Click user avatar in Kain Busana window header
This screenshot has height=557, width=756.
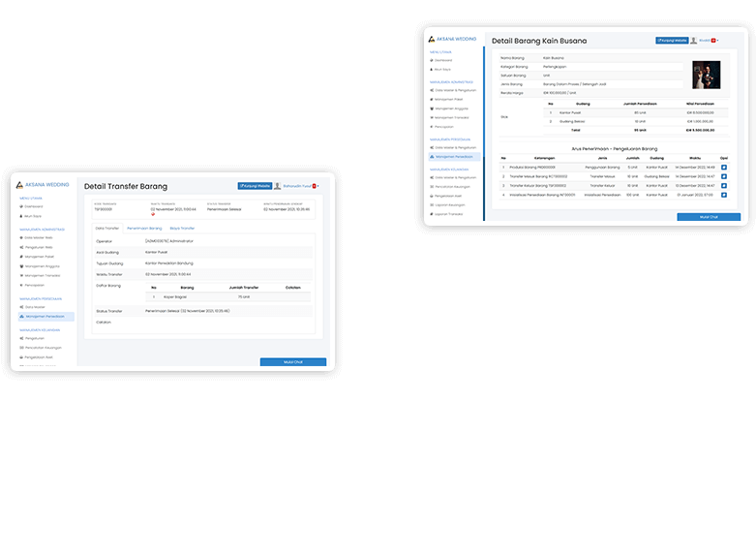[x=694, y=41]
